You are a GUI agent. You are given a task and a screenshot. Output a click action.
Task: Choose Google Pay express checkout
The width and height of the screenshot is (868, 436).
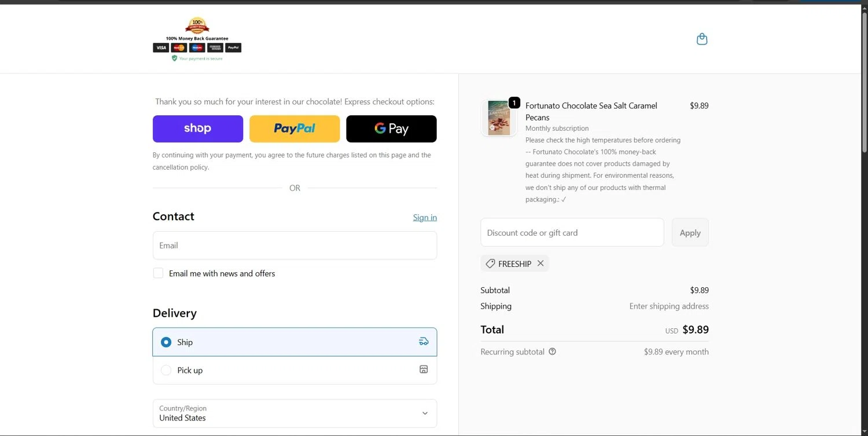(x=391, y=129)
